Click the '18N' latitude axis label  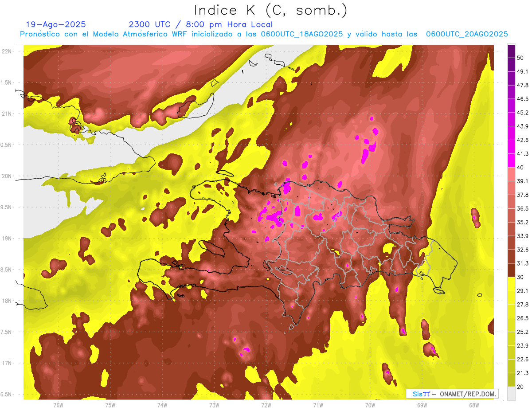pos(7,301)
